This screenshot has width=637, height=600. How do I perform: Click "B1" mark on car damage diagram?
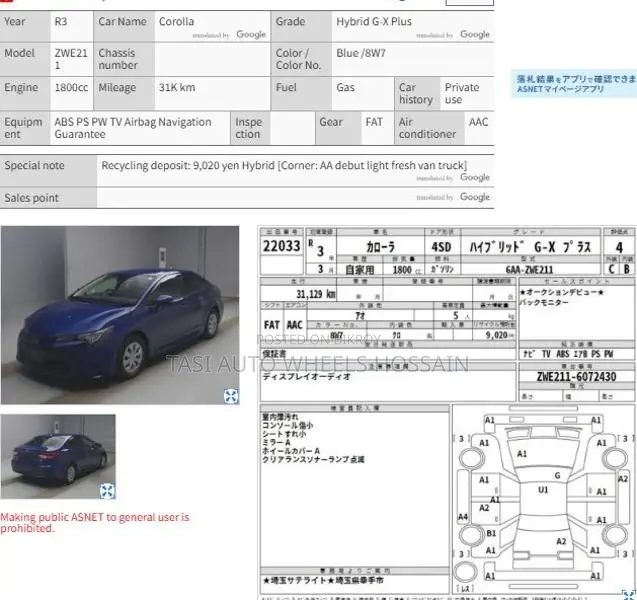(491, 533)
